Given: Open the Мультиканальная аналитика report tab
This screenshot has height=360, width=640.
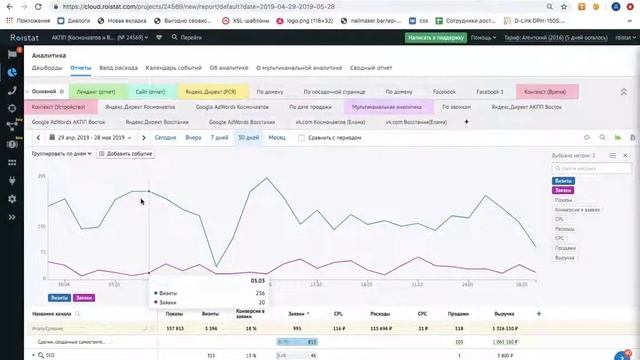Looking at the screenshot, I should (x=387, y=107).
